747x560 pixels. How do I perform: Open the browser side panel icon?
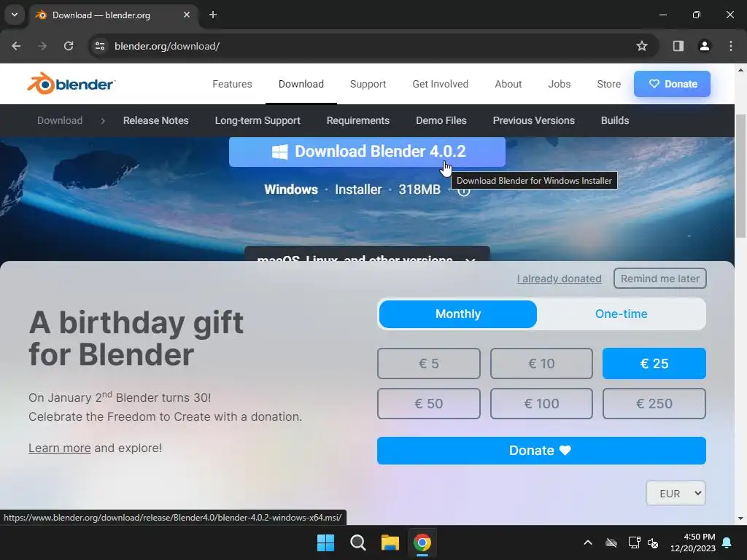(678, 46)
